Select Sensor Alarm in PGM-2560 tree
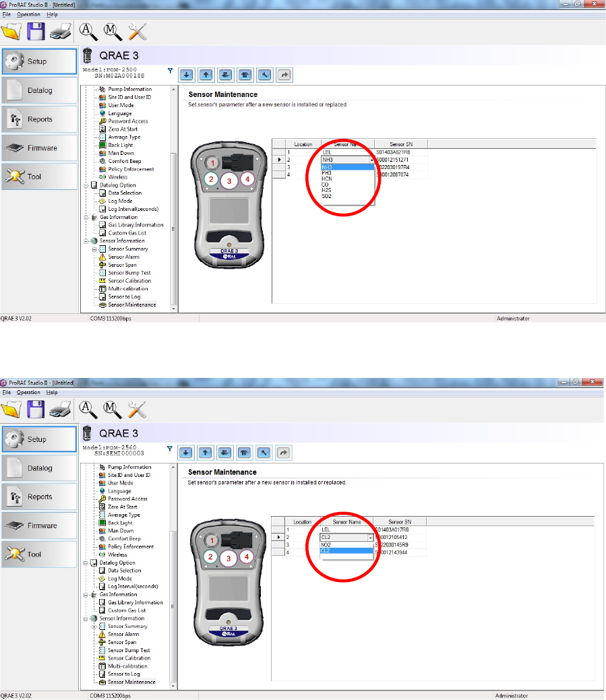606x700 pixels. tap(123, 635)
